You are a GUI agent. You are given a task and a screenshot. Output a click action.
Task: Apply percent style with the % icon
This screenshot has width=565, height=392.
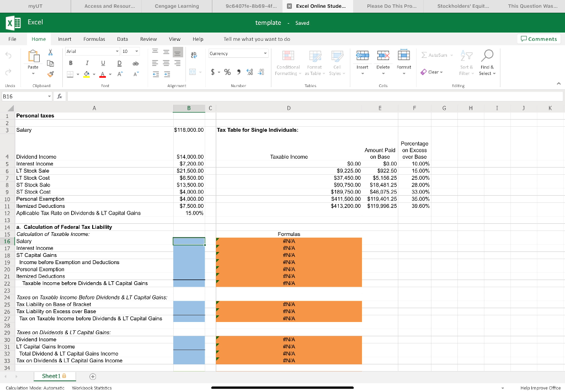pos(226,73)
